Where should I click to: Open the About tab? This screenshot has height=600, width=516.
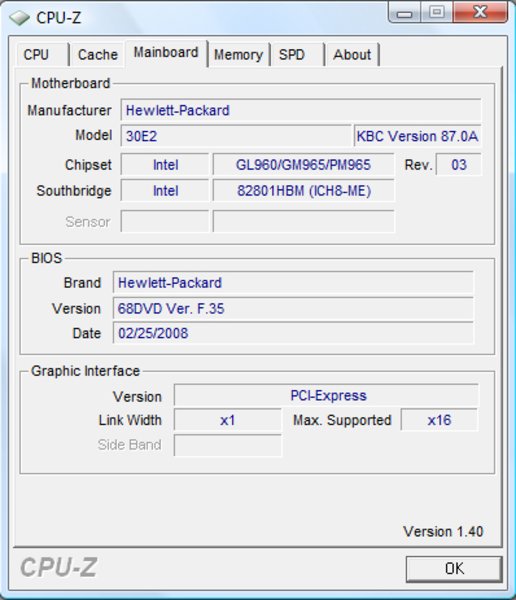pyautogui.click(x=352, y=55)
